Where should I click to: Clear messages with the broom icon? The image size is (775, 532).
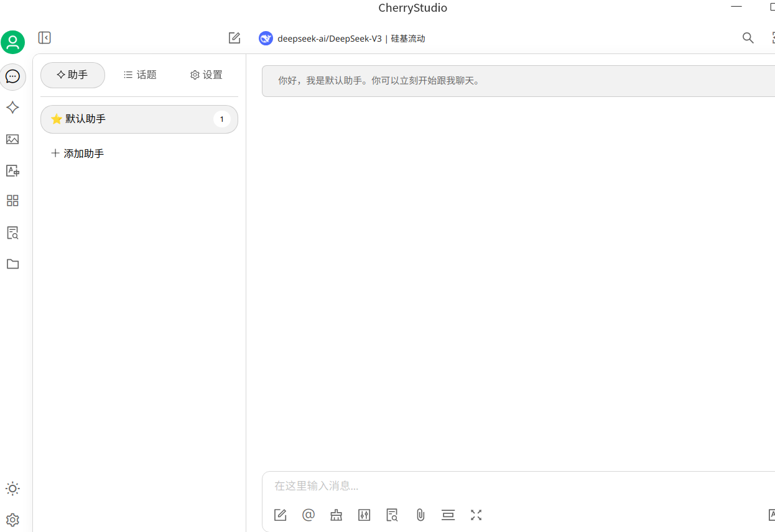(336, 515)
